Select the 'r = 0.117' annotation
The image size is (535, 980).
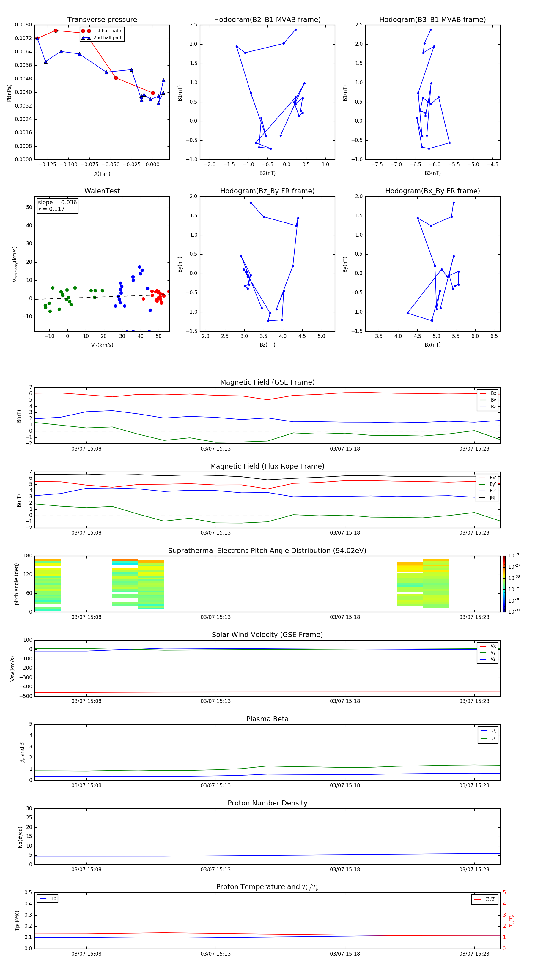[x=51, y=209]
